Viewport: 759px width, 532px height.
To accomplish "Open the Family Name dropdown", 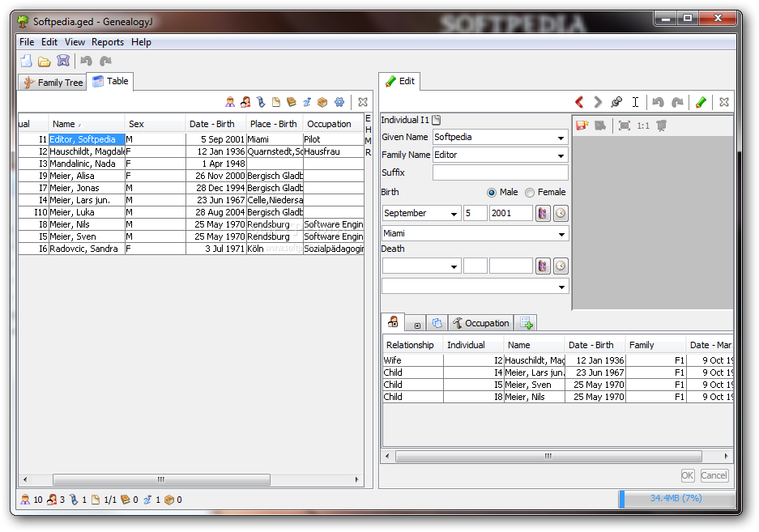I will pos(561,155).
